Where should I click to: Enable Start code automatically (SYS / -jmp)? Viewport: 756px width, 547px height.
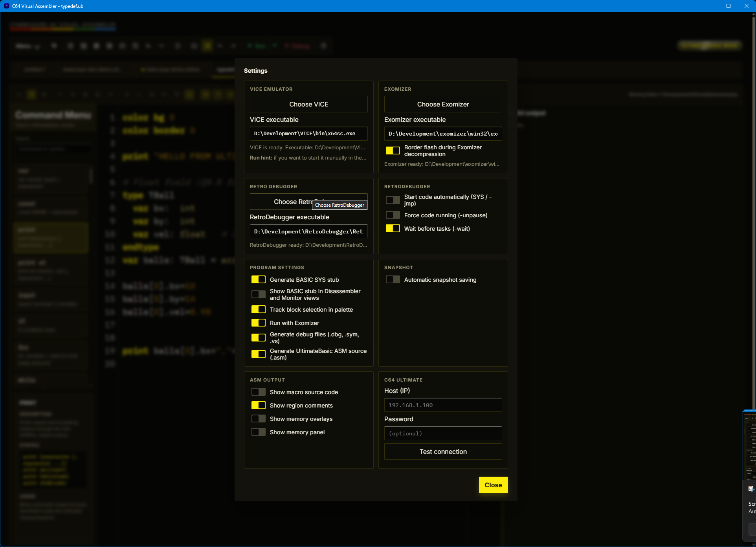pyautogui.click(x=393, y=200)
